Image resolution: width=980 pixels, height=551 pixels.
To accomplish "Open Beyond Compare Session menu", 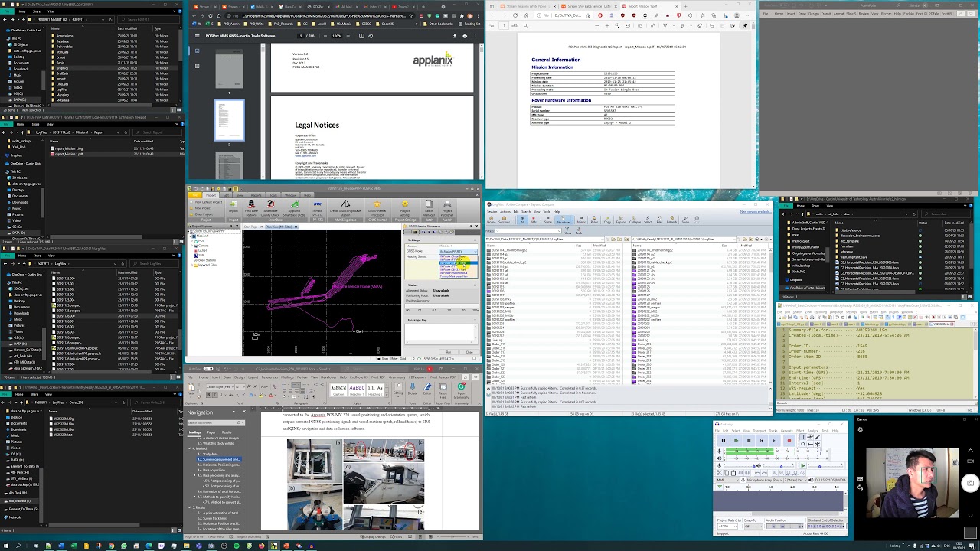I will (492, 211).
